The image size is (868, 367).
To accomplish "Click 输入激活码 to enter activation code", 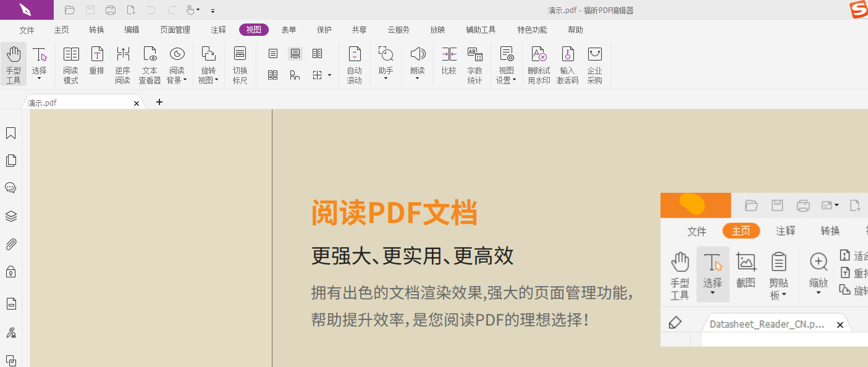I will (567, 64).
